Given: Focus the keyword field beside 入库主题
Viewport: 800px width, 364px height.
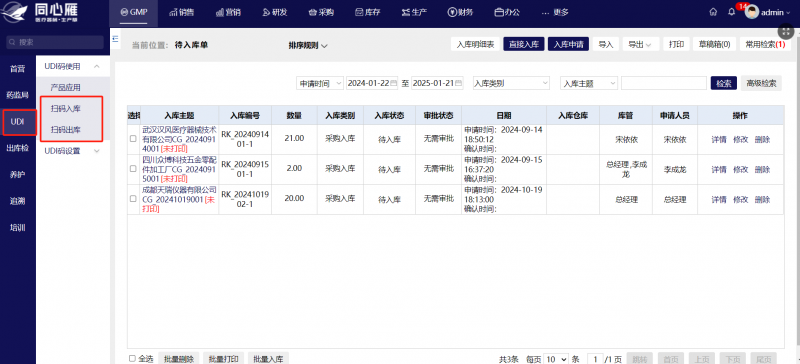Looking at the screenshot, I should pos(664,84).
